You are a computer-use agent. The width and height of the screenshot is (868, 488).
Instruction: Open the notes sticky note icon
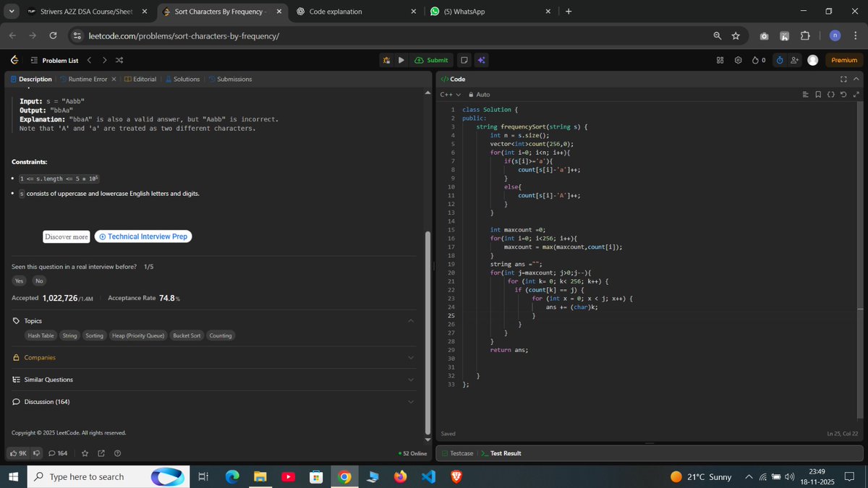click(464, 60)
